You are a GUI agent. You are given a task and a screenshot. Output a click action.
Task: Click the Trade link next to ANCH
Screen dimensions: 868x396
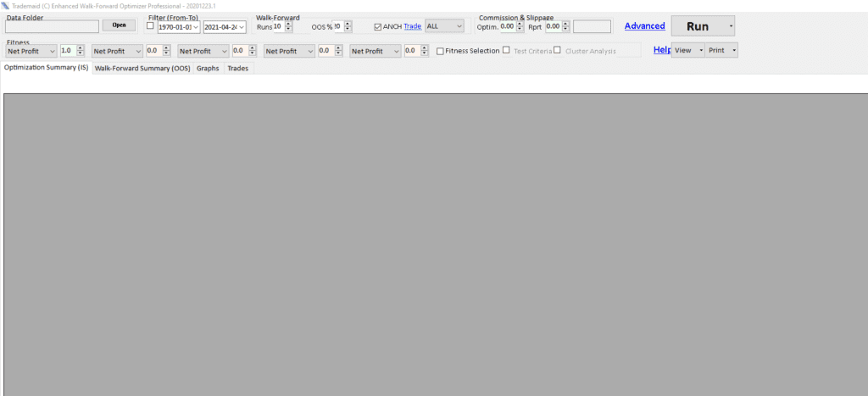click(x=412, y=26)
